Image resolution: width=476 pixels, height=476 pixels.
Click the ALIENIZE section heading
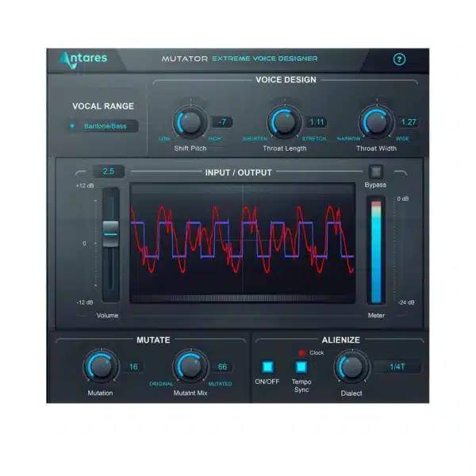pos(340,340)
